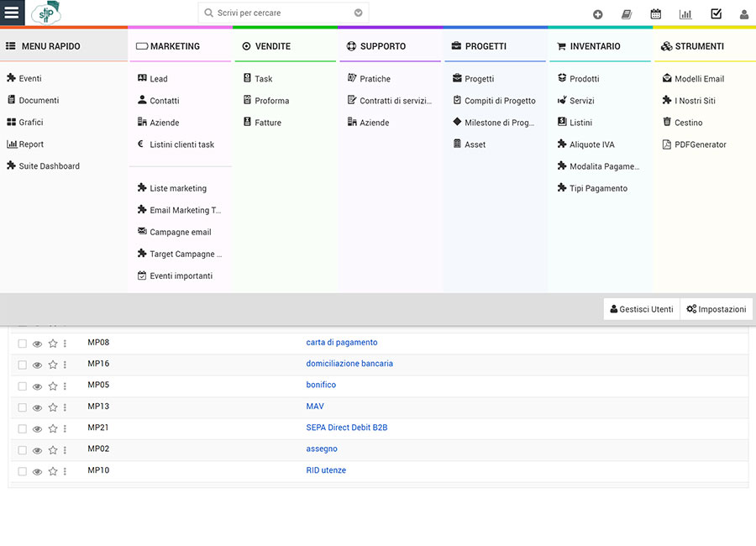This screenshot has height=546, width=756.
Task: Star the MP05 bonifico row as favorite
Action: click(x=51, y=386)
